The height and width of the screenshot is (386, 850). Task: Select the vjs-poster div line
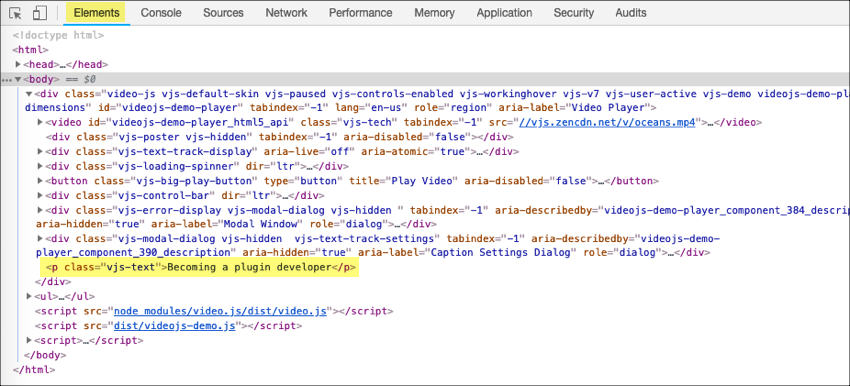[279, 137]
